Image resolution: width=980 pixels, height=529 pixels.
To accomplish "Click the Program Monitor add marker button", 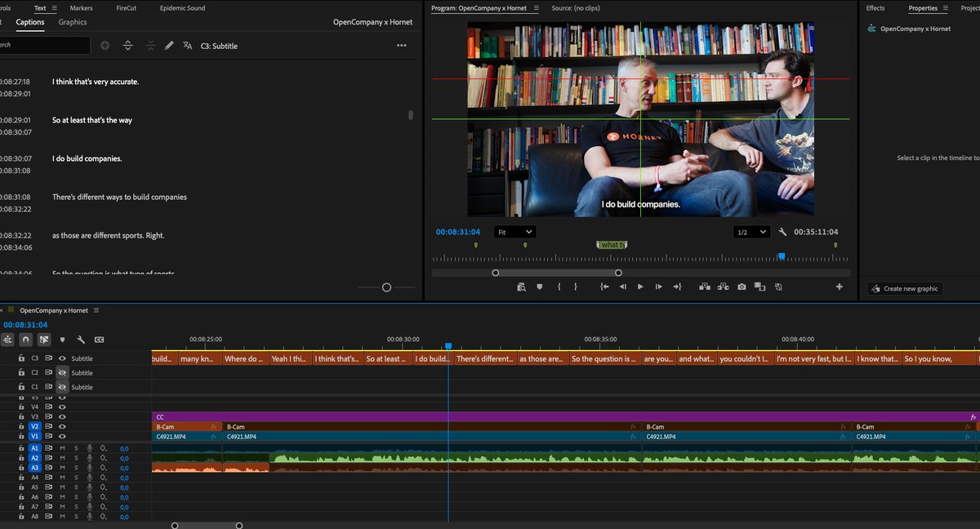I will pos(539,287).
